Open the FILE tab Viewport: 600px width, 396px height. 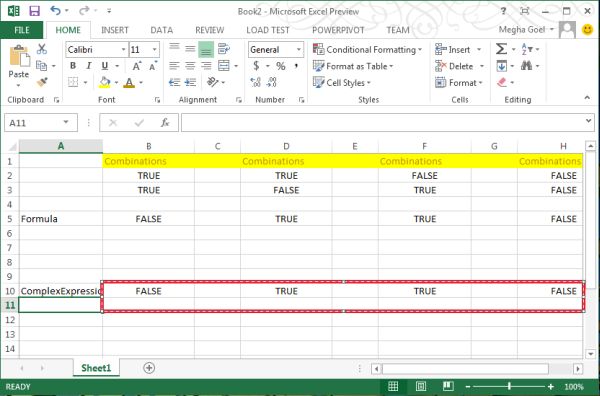coord(22,30)
